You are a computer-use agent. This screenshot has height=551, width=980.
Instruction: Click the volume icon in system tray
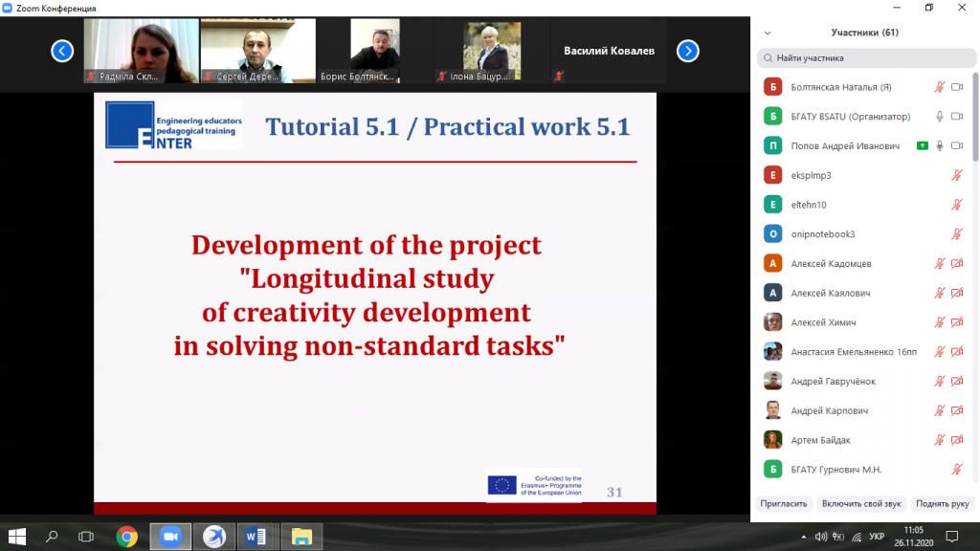(x=820, y=537)
